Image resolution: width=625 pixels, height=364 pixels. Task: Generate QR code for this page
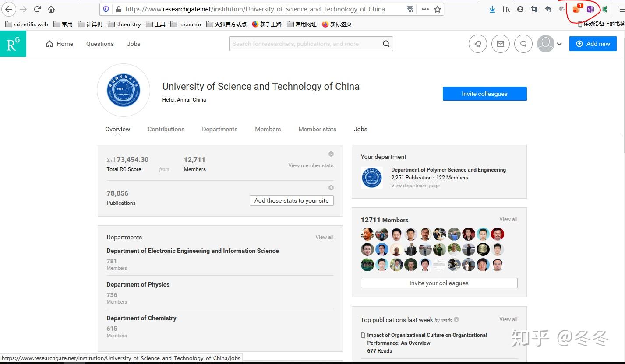tap(410, 9)
